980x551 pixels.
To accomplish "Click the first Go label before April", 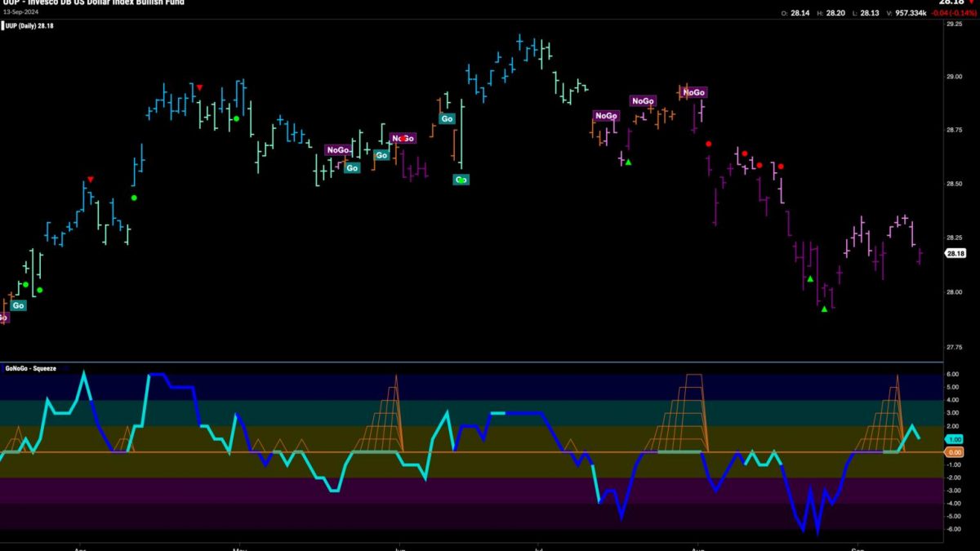I will point(18,305).
